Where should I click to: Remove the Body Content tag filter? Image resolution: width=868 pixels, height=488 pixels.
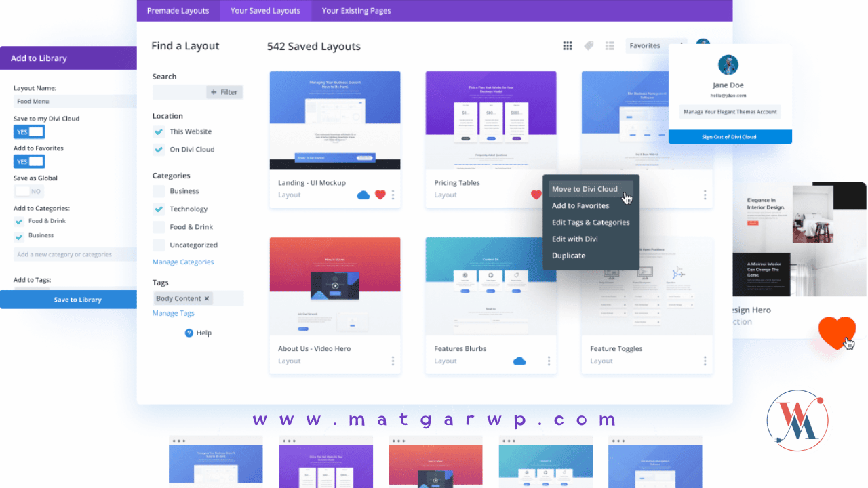point(207,298)
